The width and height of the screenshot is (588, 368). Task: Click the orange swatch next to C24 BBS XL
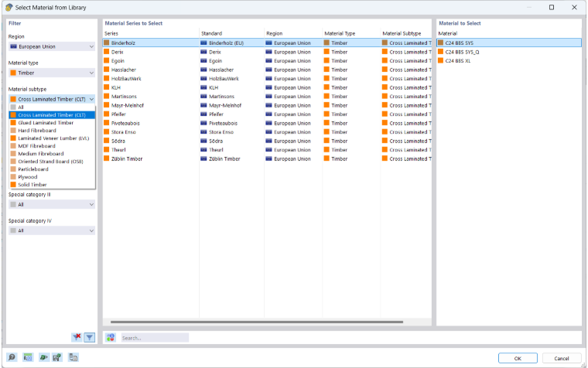[x=441, y=61]
